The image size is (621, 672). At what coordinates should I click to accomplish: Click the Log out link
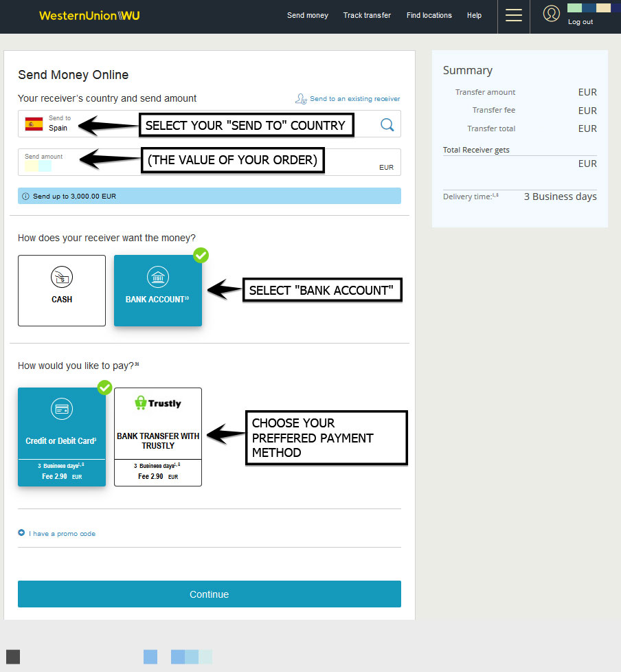(x=580, y=22)
